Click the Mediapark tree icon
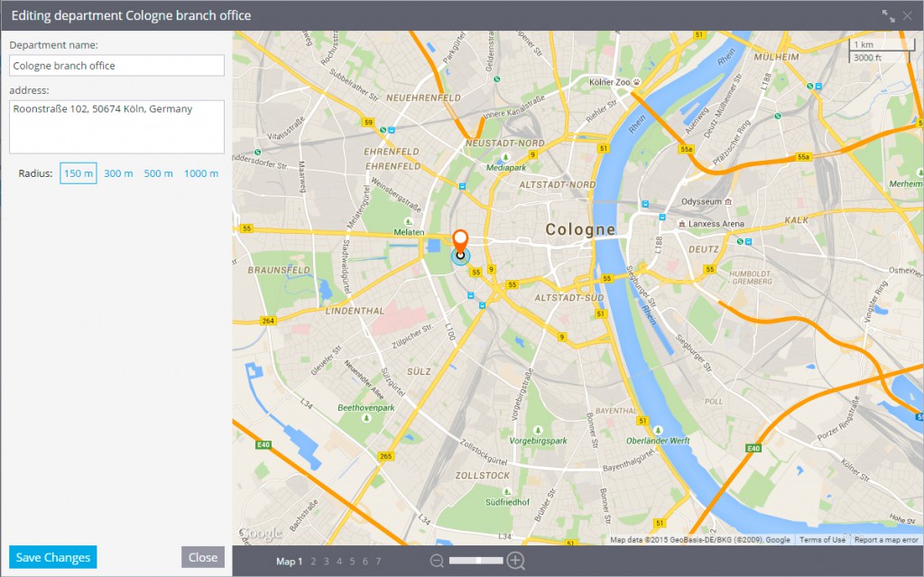 [x=505, y=157]
